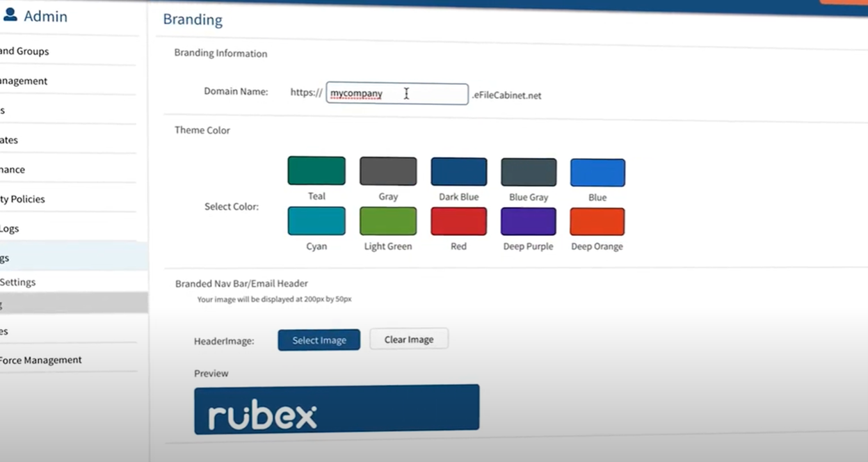The width and height of the screenshot is (868, 462).
Task: Open the 'anagement' sidebar item
Action: click(x=24, y=81)
